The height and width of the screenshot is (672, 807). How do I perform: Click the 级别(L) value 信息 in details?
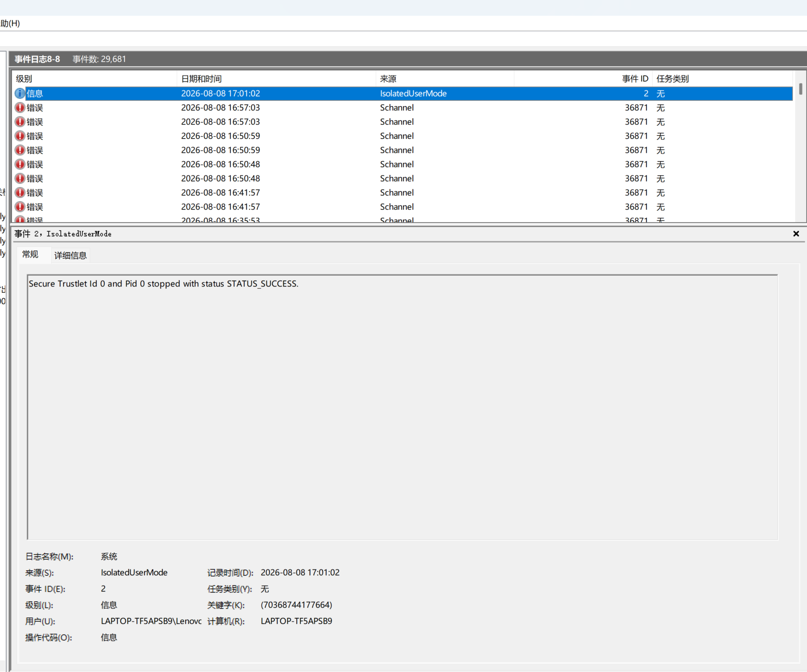click(109, 605)
